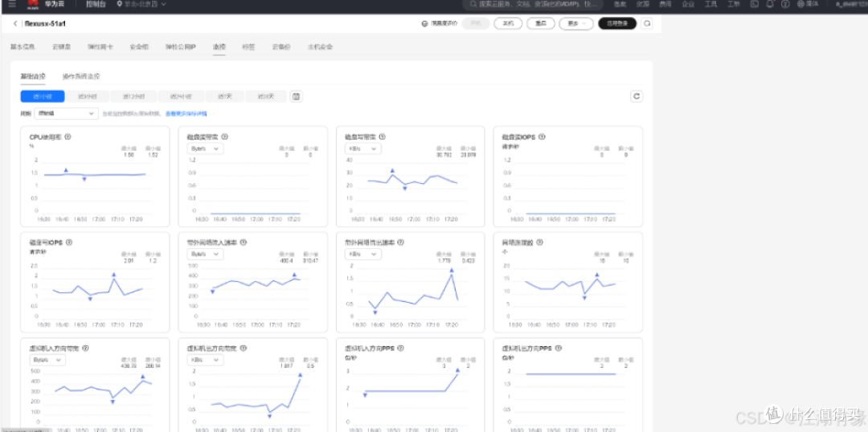The width and height of the screenshot is (868, 432).
Task: Open the CloudShell icon in top bar
Action: coord(754,4)
